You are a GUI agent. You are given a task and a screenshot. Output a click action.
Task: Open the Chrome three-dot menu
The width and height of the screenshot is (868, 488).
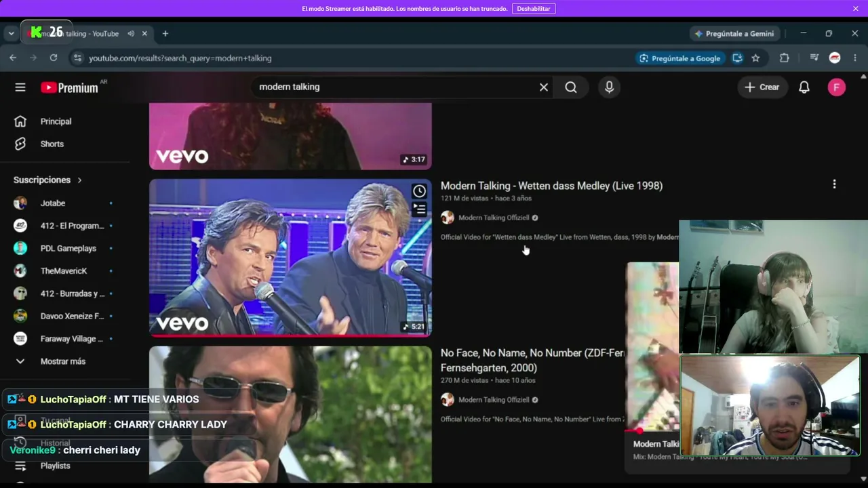[x=854, y=58]
